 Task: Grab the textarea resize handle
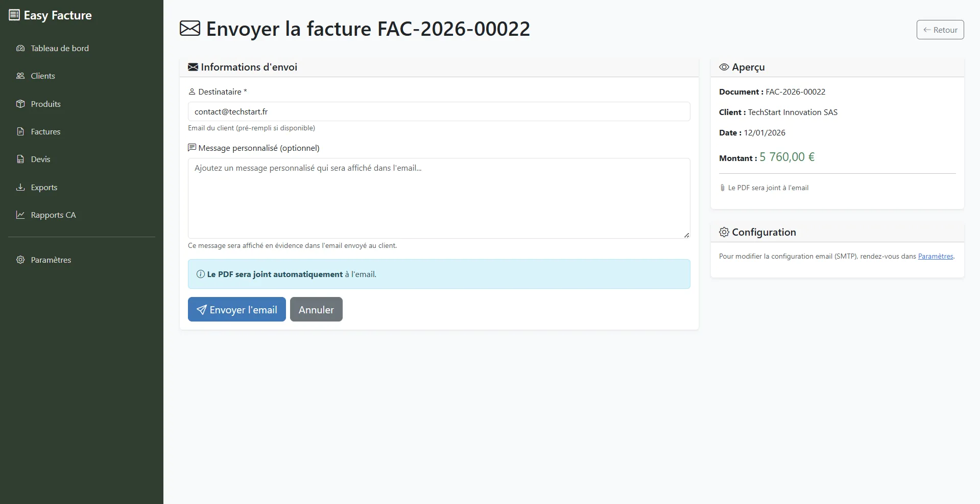(686, 235)
